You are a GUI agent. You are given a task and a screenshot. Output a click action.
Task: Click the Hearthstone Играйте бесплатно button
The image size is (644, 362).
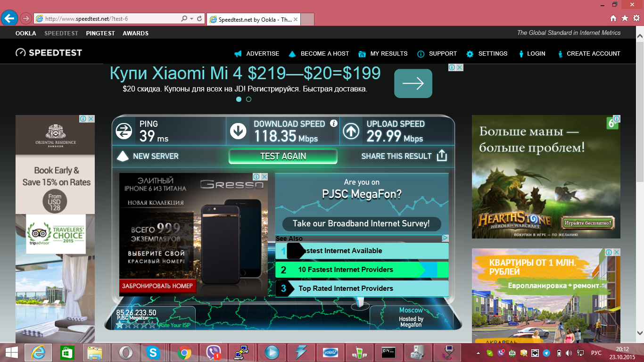click(588, 222)
